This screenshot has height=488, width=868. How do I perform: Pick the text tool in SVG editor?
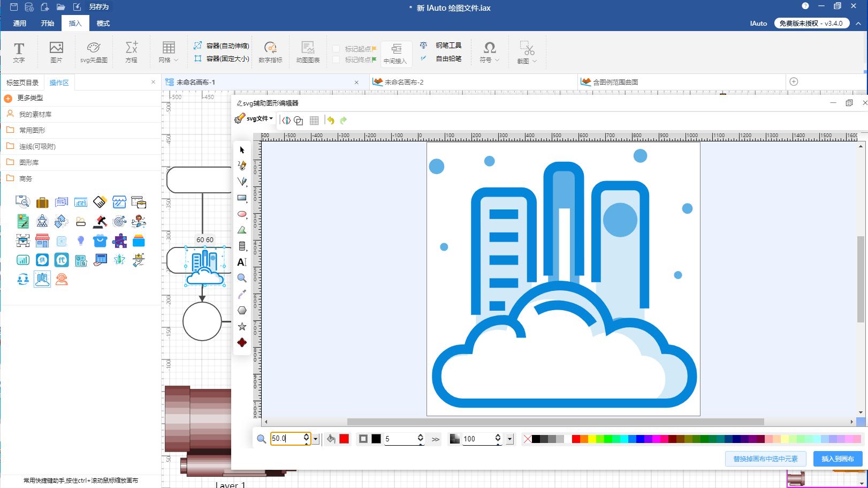point(242,262)
